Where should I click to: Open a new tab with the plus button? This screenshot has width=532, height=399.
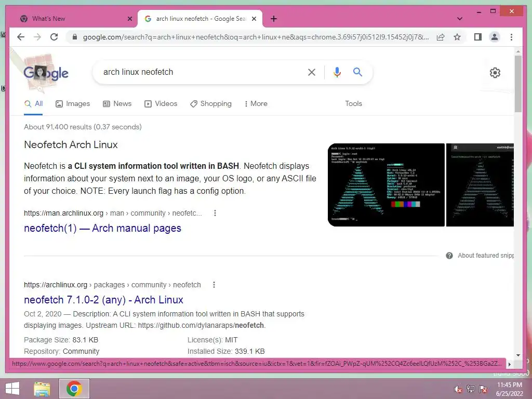pos(274,19)
